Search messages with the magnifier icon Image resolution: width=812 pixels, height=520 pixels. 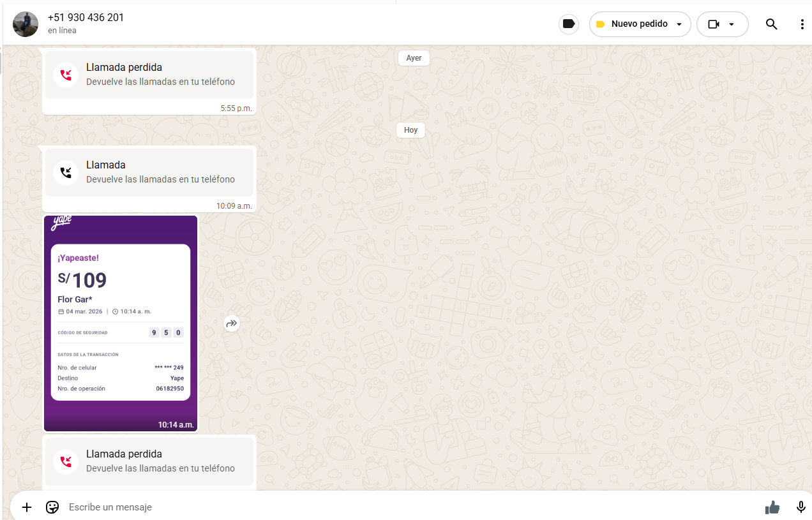pyautogui.click(x=771, y=24)
